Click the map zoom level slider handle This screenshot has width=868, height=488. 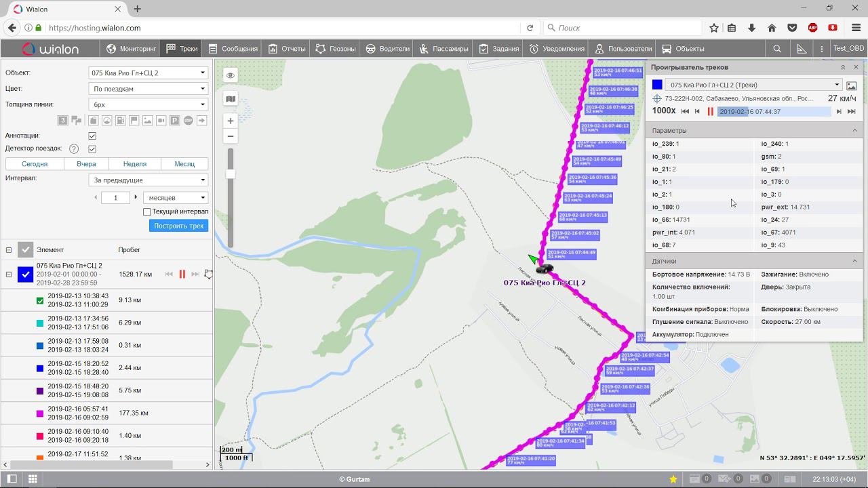[x=231, y=174]
